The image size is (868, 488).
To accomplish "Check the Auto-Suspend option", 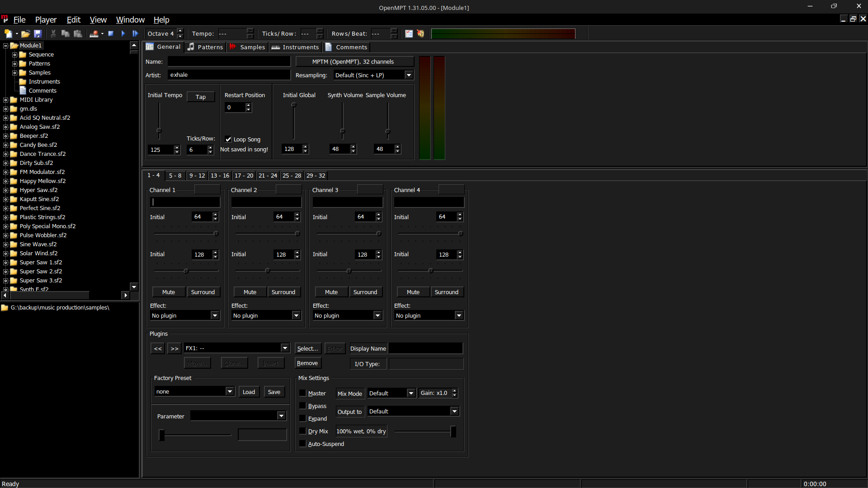I will click(303, 444).
